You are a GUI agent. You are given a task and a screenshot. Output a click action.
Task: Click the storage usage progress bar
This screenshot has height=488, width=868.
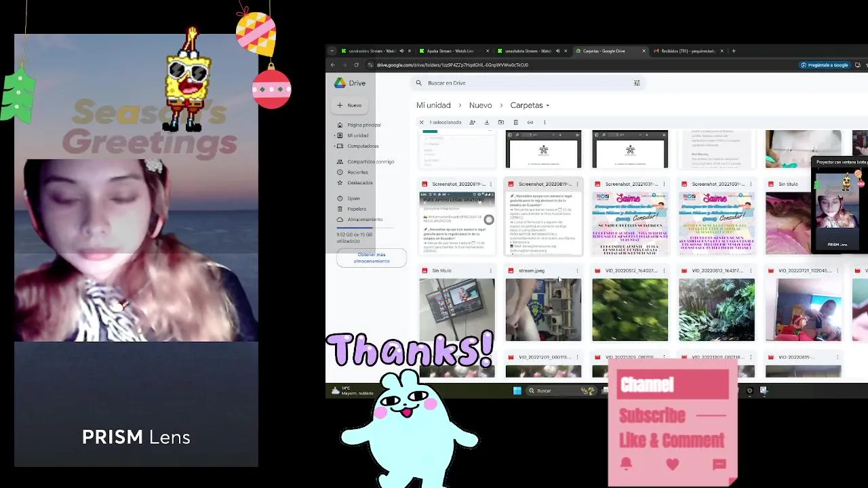click(365, 228)
